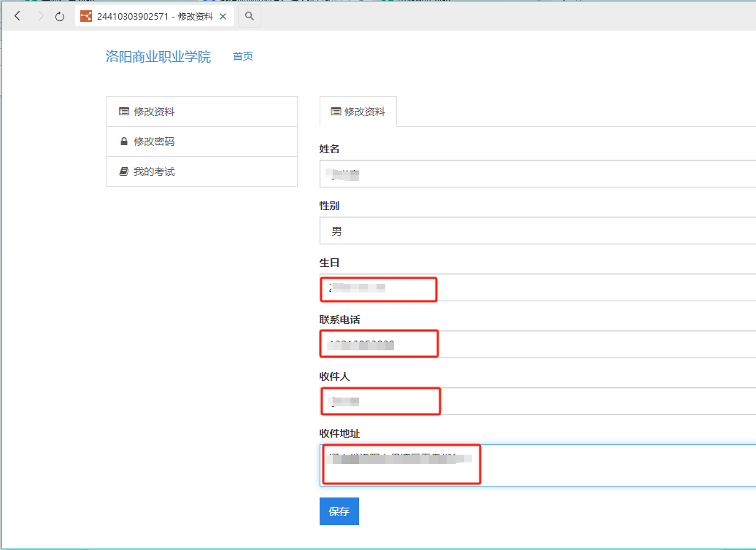The width and height of the screenshot is (756, 550).
Task: Click the 姓名 label text
Action: [330, 149]
